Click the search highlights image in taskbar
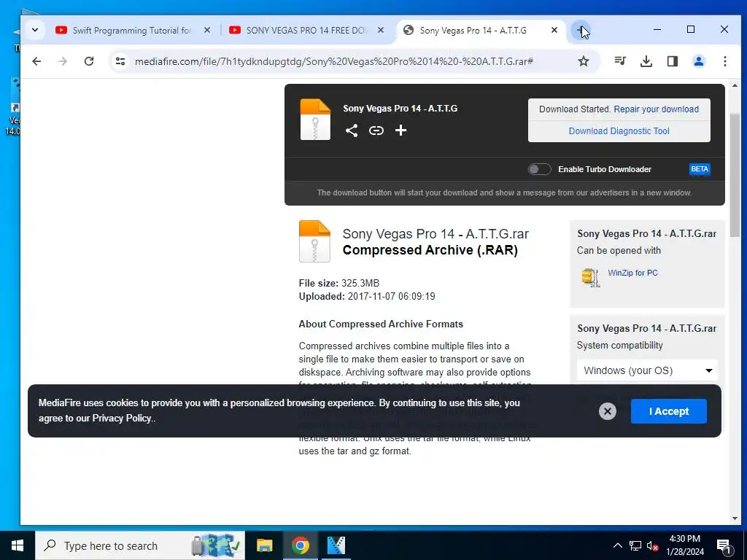The image size is (747, 560). point(215,545)
